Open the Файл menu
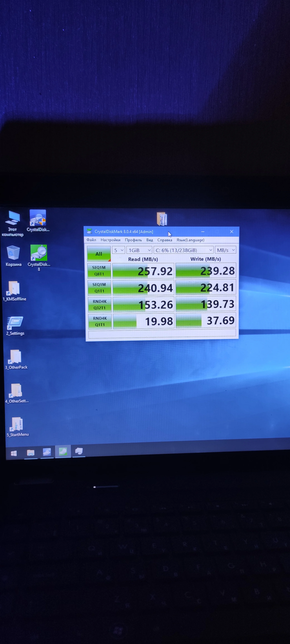This screenshot has height=644, width=290. (91, 240)
